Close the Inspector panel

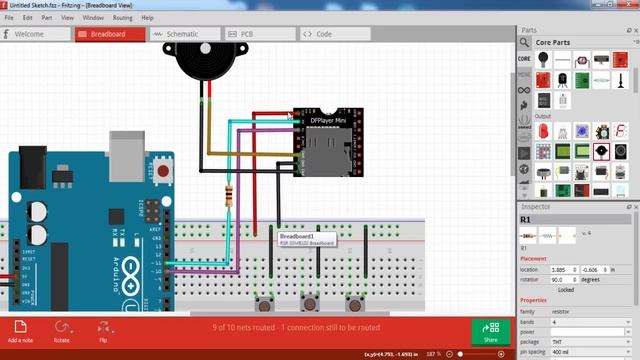636,207
